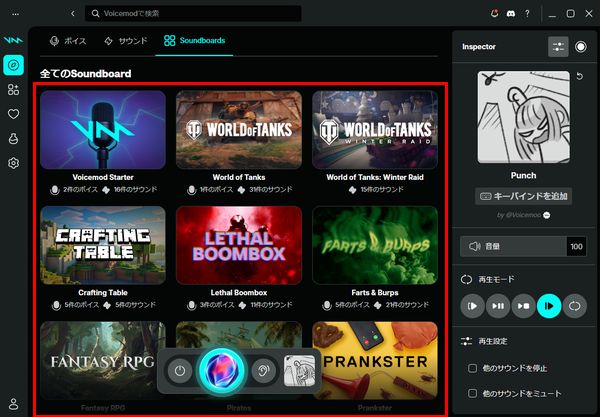
Task: Switch to the サウンド tab
Action: [x=126, y=41]
